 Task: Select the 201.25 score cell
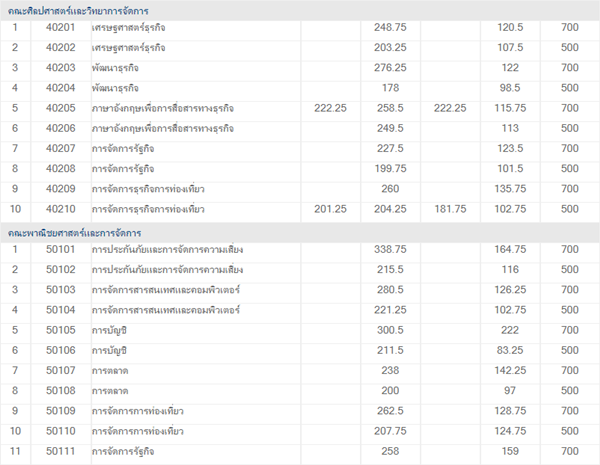pos(329,209)
